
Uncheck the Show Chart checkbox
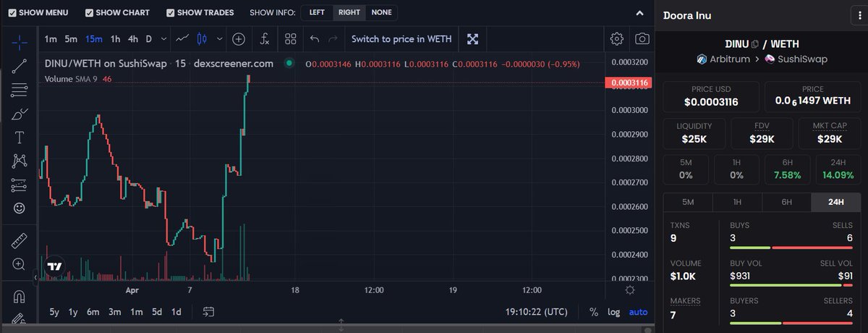89,13
